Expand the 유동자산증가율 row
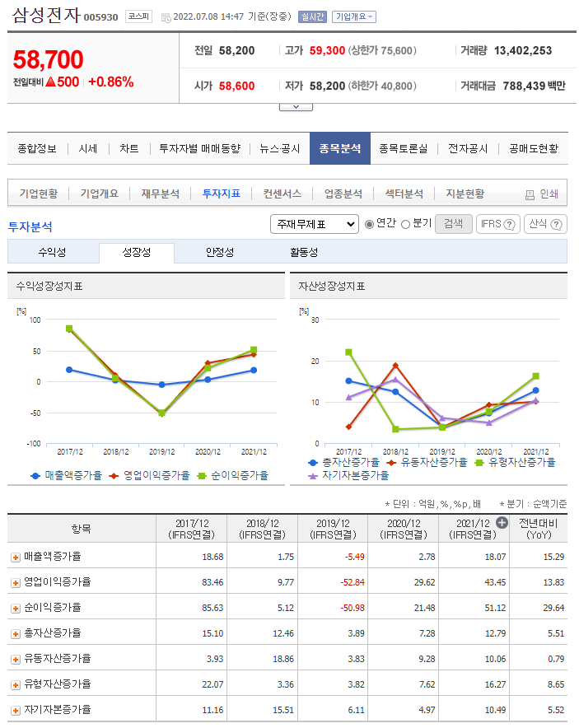This screenshot has width=579, height=728. [16, 660]
